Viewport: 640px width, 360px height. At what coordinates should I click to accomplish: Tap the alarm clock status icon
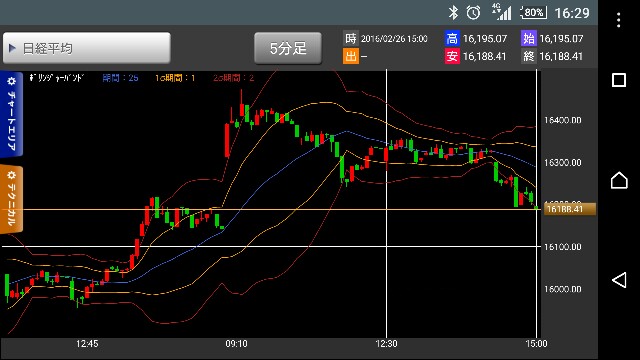click(473, 13)
